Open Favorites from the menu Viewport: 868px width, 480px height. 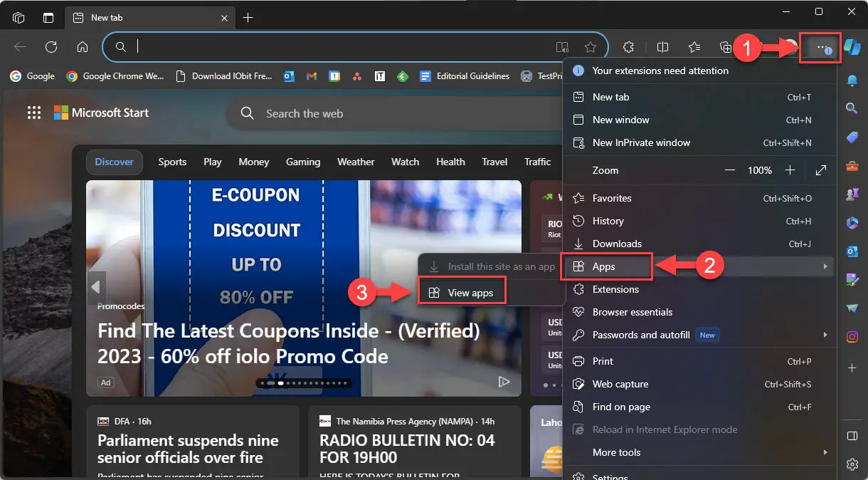click(x=699, y=198)
